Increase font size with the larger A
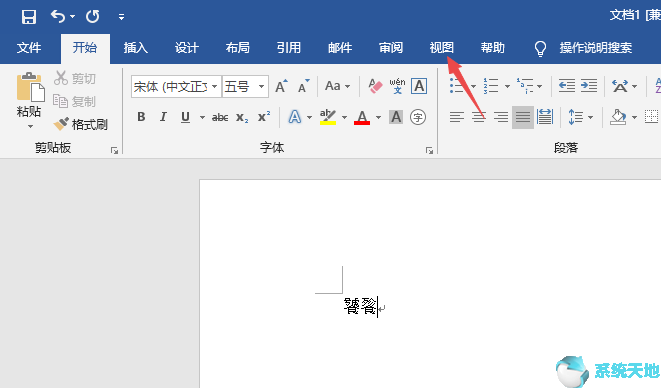 281,86
